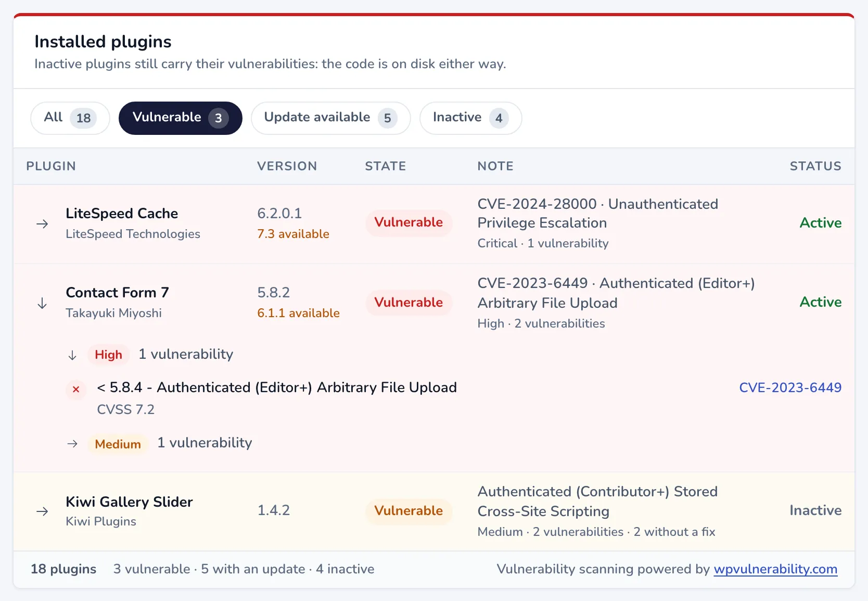Click the High severity badge

coord(108,355)
